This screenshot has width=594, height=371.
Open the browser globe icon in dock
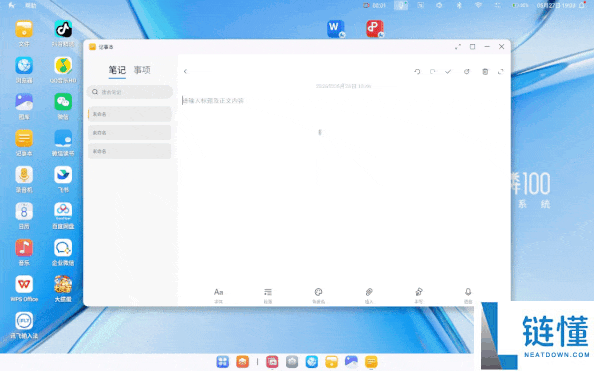click(x=312, y=362)
